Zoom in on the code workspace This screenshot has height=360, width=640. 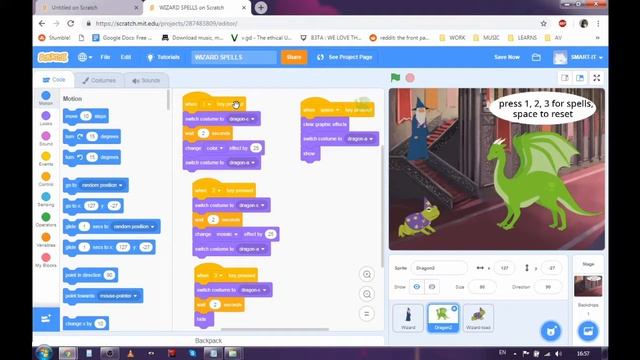367,274
